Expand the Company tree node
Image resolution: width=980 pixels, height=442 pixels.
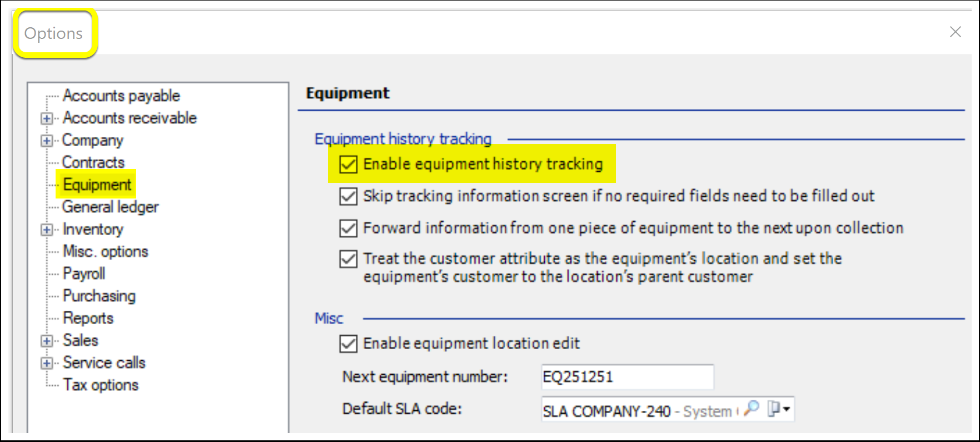(47, 141)
